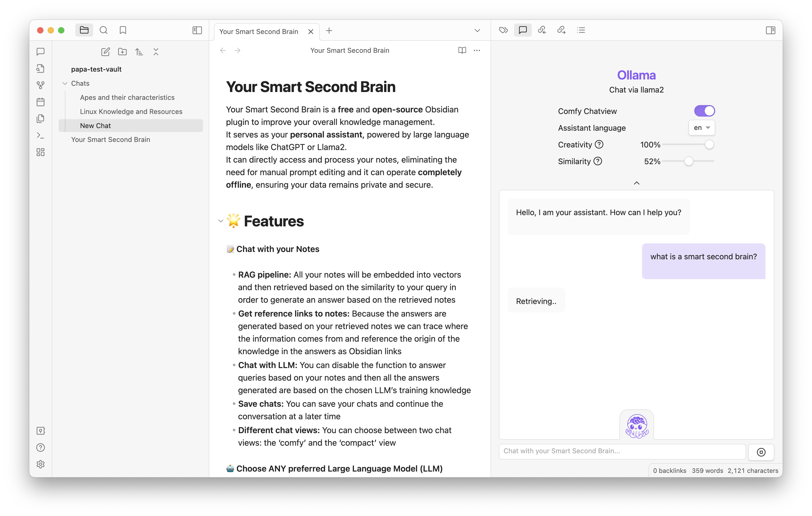Viewport: 812px width, 516px height.
Task: Select the Smart Second Brain chat tab icon
Action: [523, 30]
